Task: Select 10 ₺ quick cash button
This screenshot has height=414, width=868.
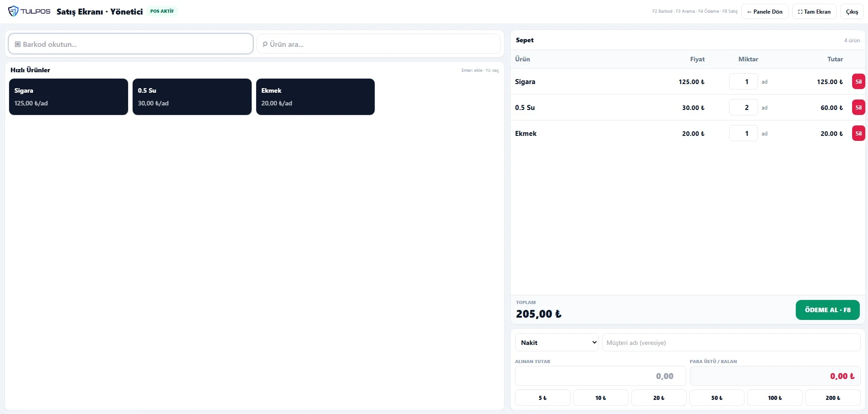Action: coord(601,398)
